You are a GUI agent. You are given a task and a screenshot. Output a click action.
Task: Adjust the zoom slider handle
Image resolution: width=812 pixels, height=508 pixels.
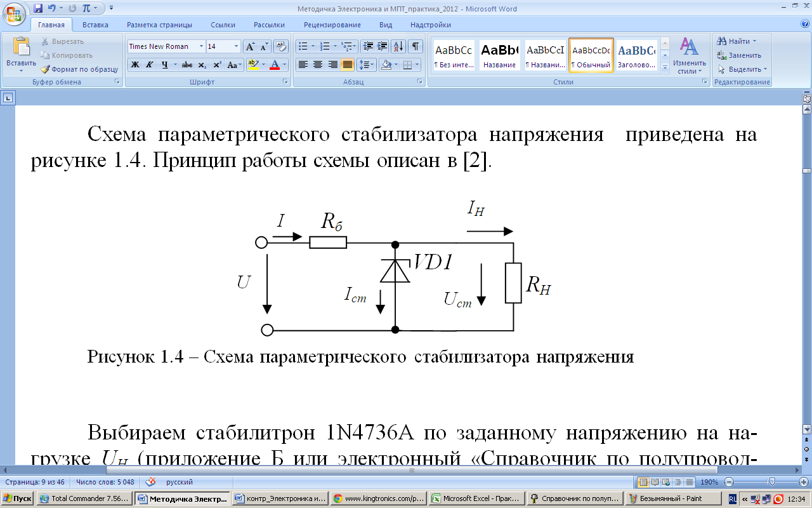[x=772, y=482]
